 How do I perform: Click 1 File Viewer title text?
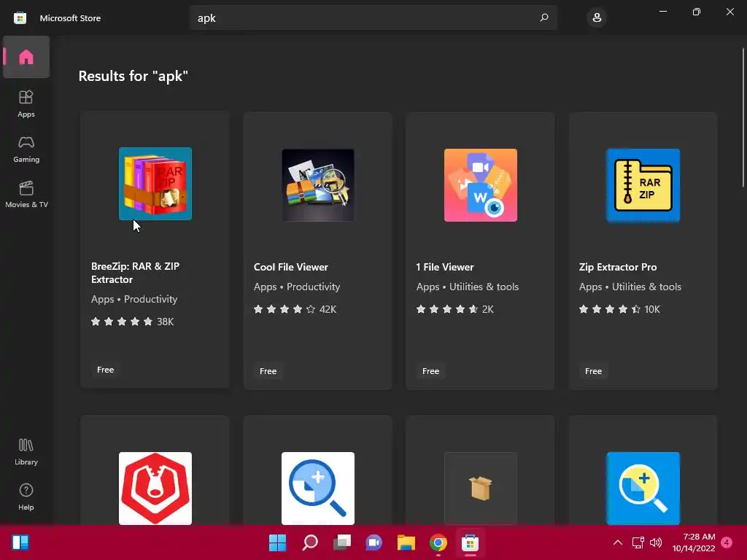click(x=445, y=267)
